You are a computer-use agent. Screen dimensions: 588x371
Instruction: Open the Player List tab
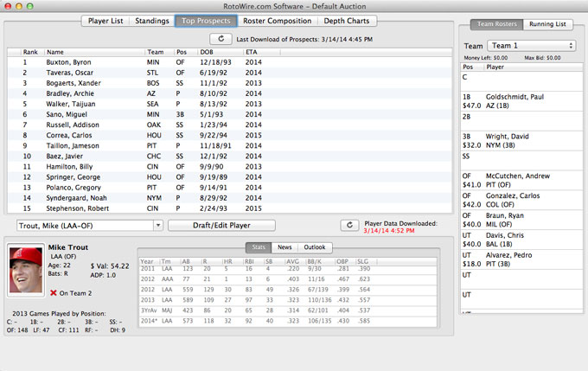tap(105, 21)
